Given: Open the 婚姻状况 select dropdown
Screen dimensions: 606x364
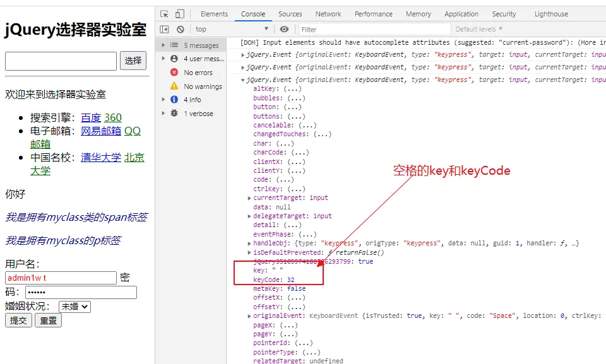Looking at the screenshot, I should point(74,307).
